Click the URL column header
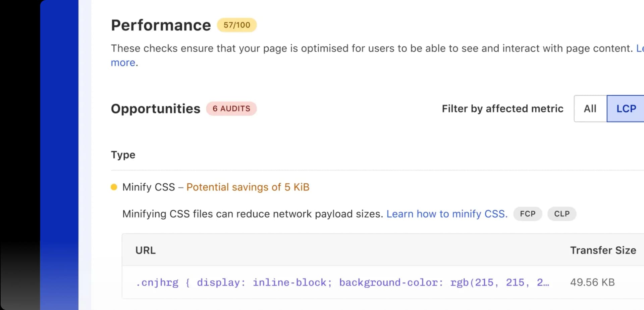This screenshot has width=644, height=310. 145,250
